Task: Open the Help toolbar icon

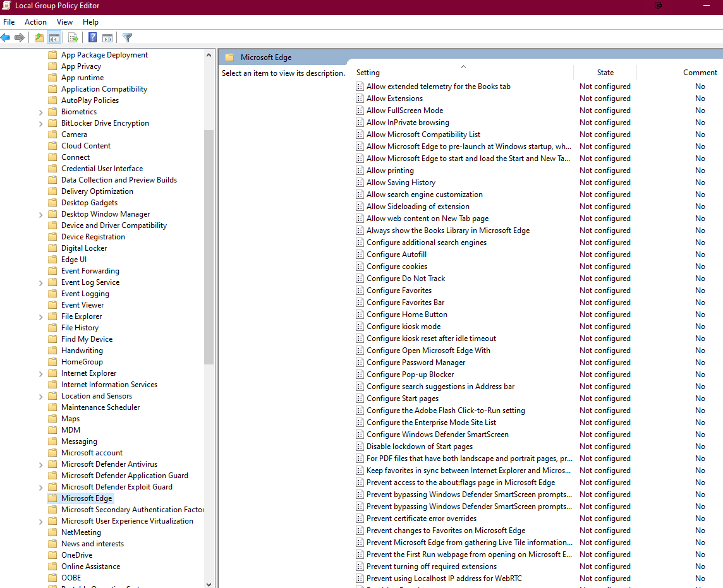Action: tap(93, 38)
